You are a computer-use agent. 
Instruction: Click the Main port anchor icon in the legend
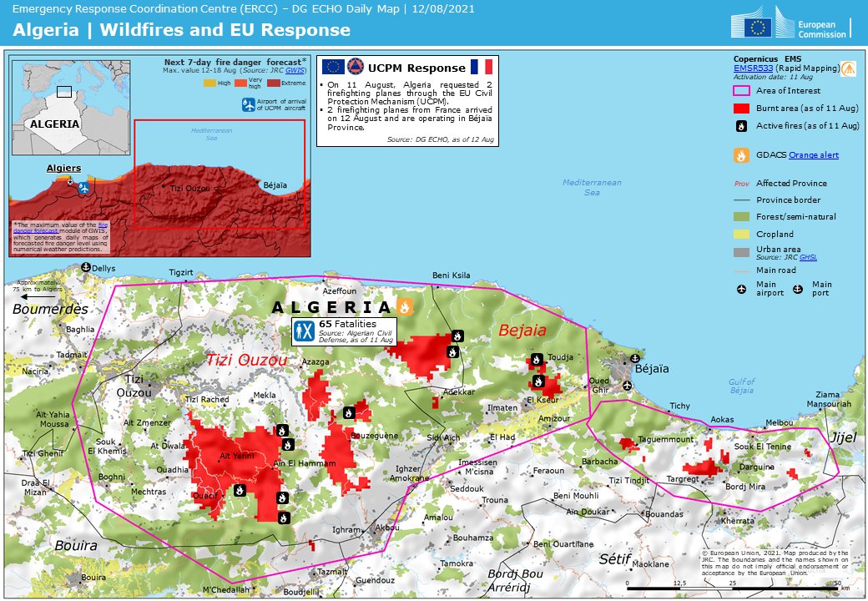(798, 290)
